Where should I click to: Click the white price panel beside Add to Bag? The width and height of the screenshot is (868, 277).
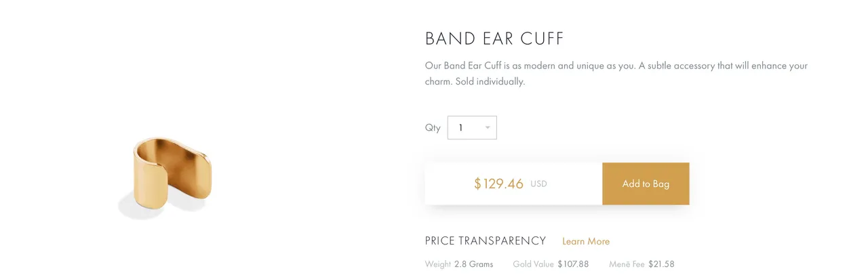pyautogui.click(x=513, y=184)
